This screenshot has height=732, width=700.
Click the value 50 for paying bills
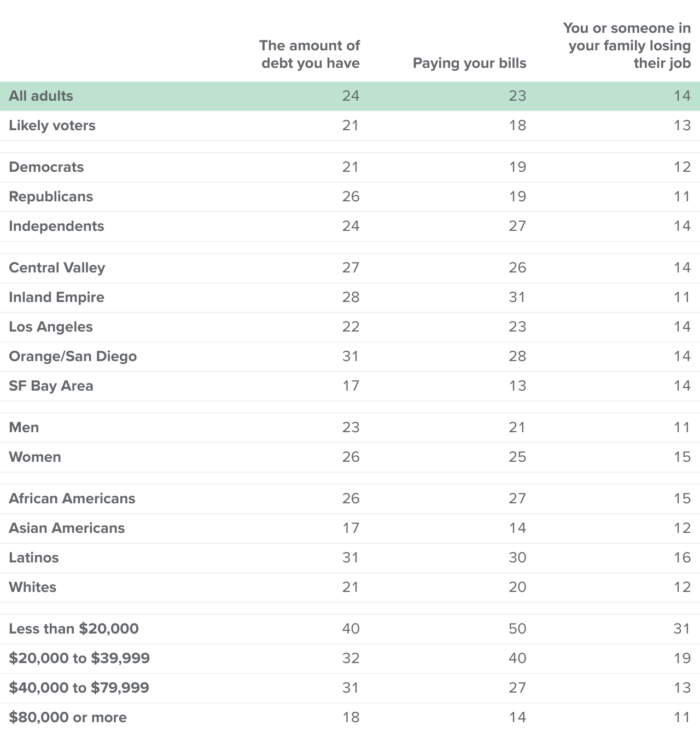click(517, 629)
